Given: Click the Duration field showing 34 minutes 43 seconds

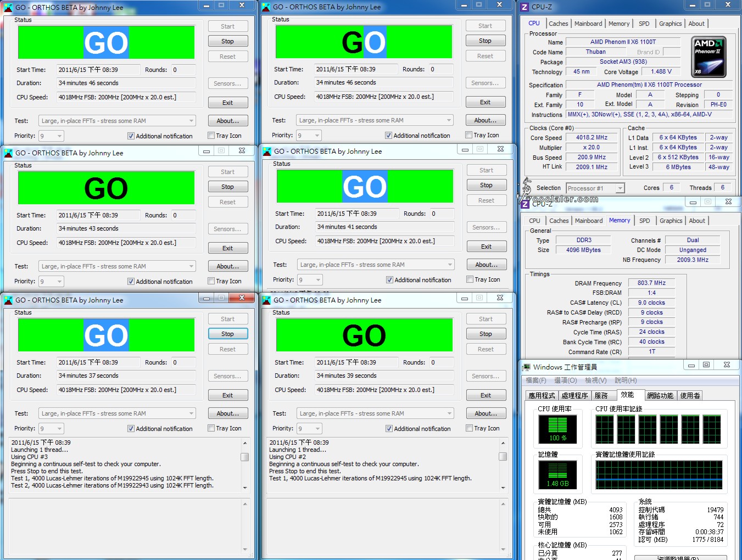Looking at the screenshot, I should tap(126, 228).
